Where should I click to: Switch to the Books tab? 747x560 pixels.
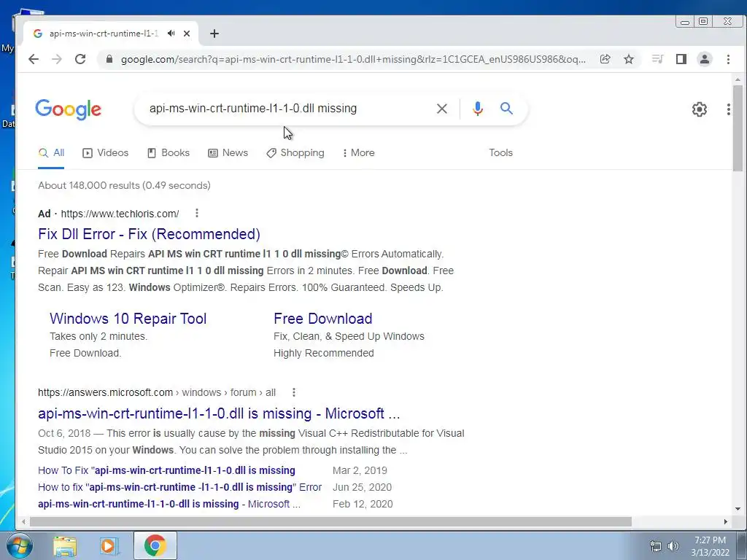(x=169, y=153)
